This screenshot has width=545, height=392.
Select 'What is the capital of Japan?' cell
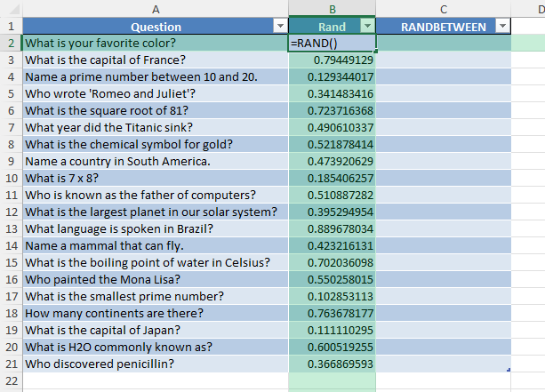click(156, 330)
